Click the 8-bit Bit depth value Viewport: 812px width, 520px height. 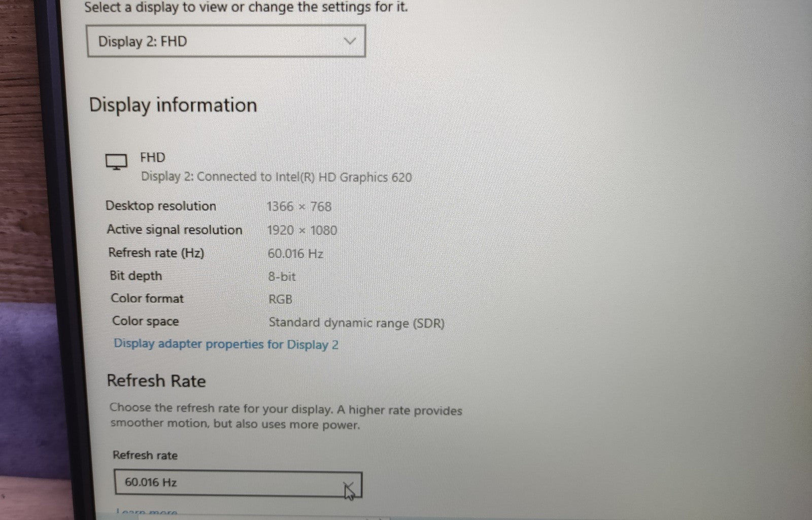click(x=282, y=276)
